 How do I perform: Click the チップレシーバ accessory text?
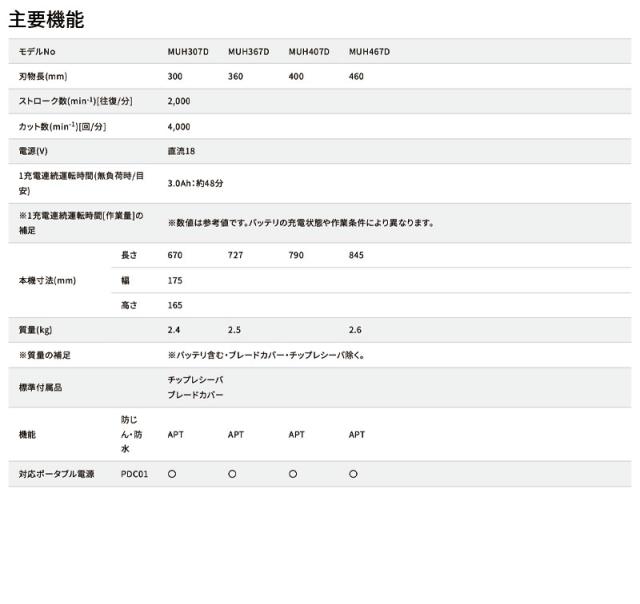click(196, 380)
